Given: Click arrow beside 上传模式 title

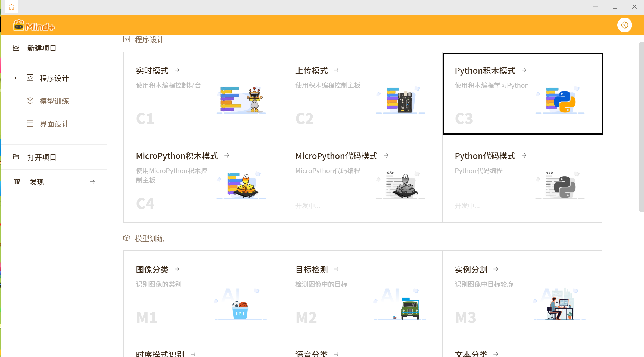Looking at the screenshot, I should (336, 70).
